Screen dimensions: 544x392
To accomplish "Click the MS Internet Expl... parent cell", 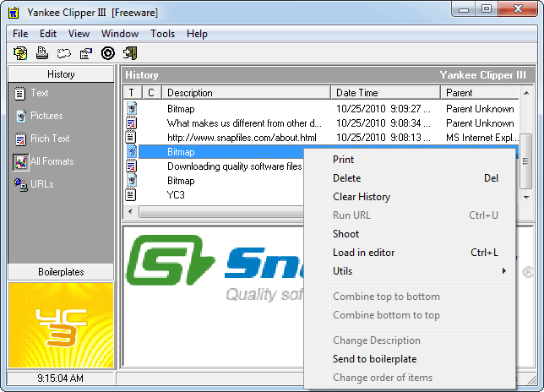I will coord(482,138).
